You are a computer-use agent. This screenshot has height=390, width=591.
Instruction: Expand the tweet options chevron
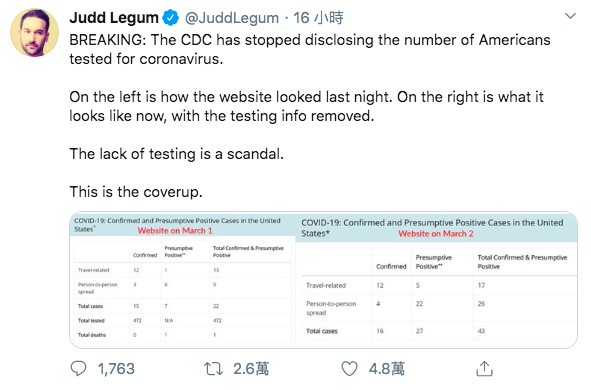pos(570,16)
